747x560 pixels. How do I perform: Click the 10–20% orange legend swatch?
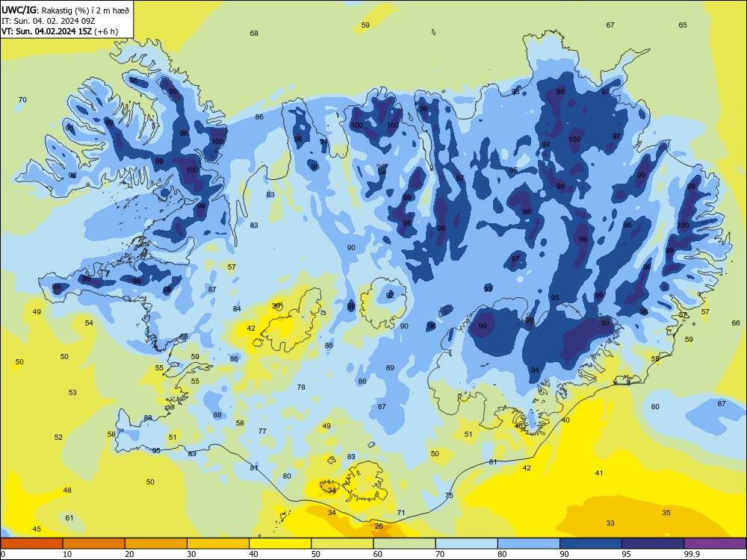coord(94,544)
